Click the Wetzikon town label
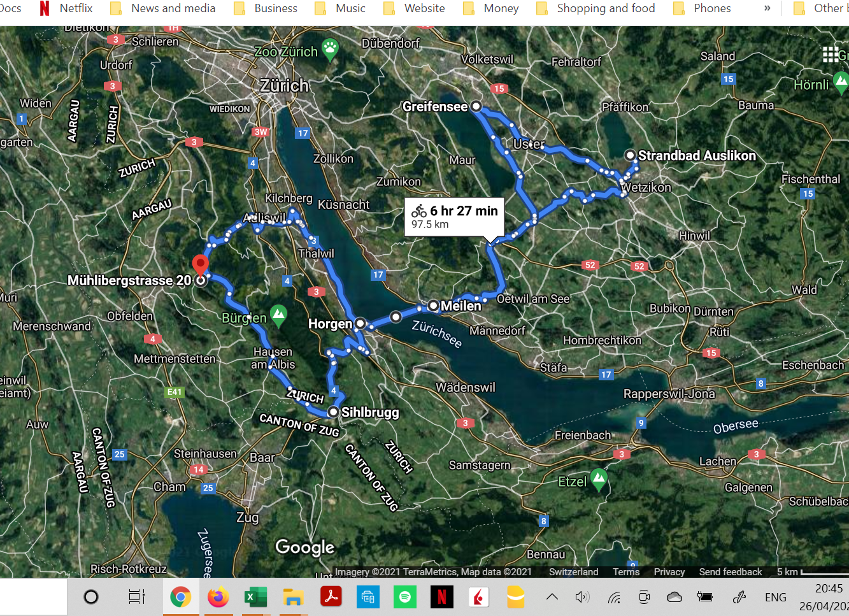The height and width of the screenshot is (616, 849). tap(646, 187)
